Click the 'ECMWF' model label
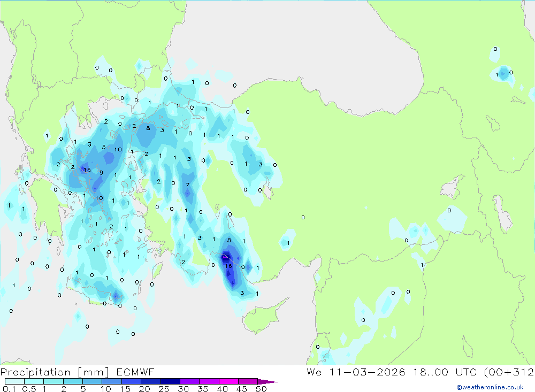Viewport: 535px width, 392px height. coord(135,372)
